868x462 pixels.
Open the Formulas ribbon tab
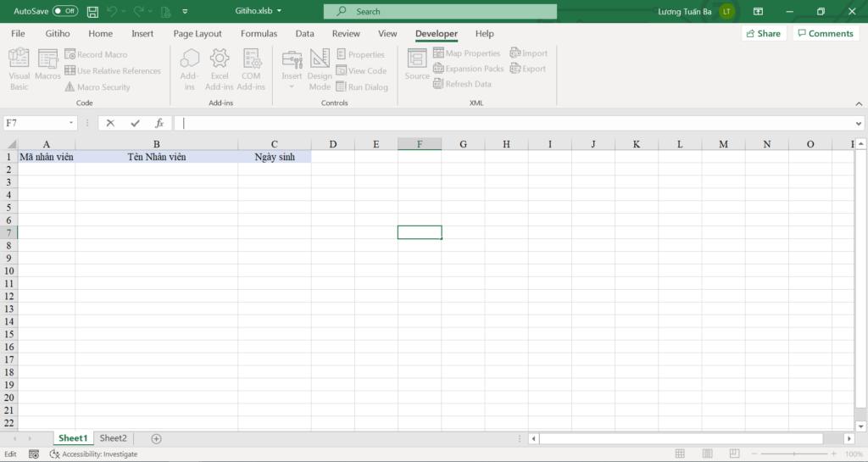(259, 34)
